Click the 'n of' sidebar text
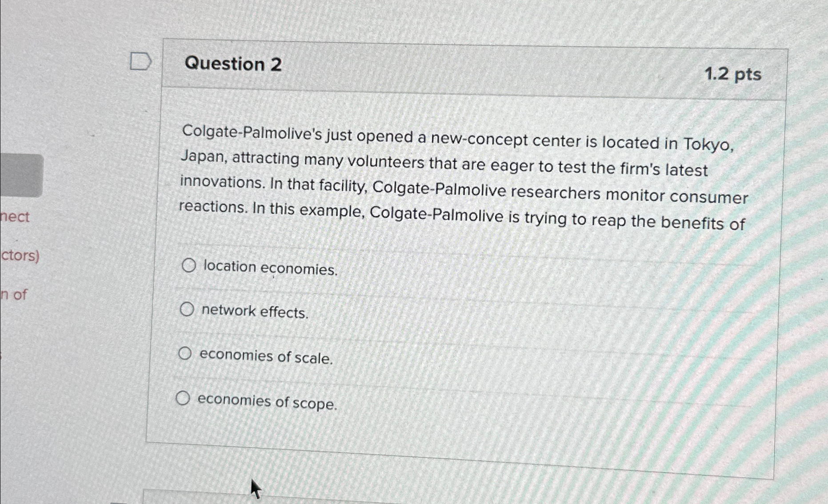 click(14, 294)
